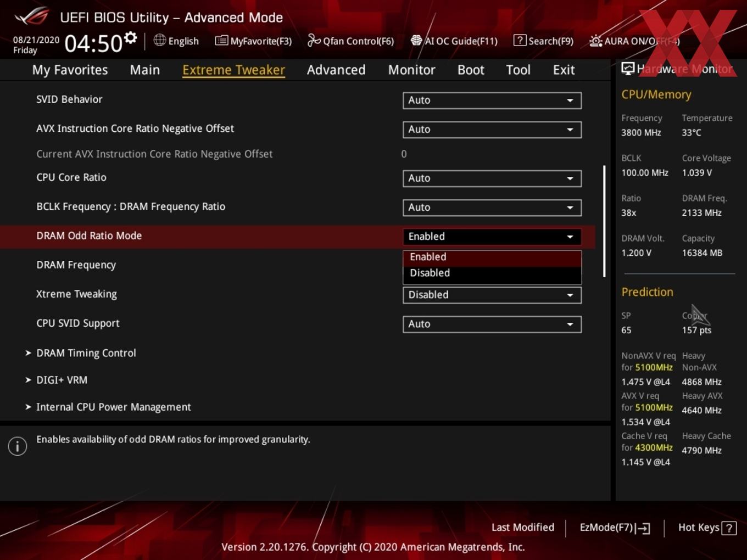
Task: Open Search(F9)
Action: click(544, 41)
